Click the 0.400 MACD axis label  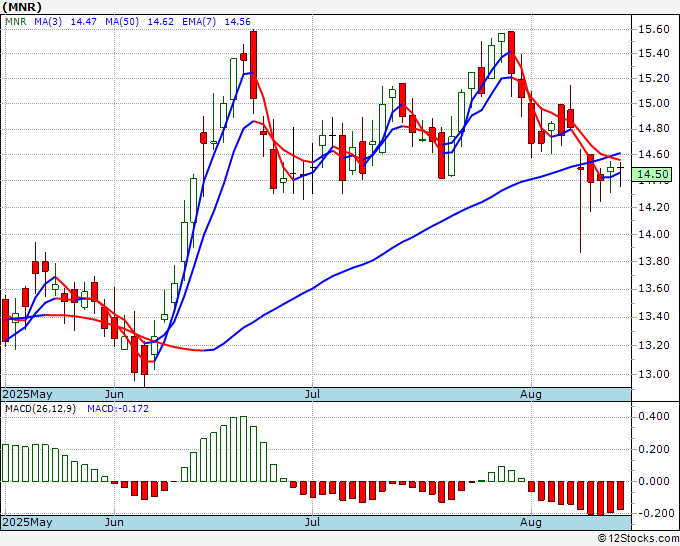[654, 417]
